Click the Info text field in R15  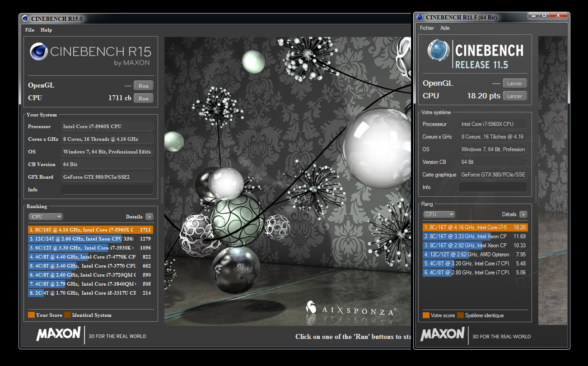point(107,190)
